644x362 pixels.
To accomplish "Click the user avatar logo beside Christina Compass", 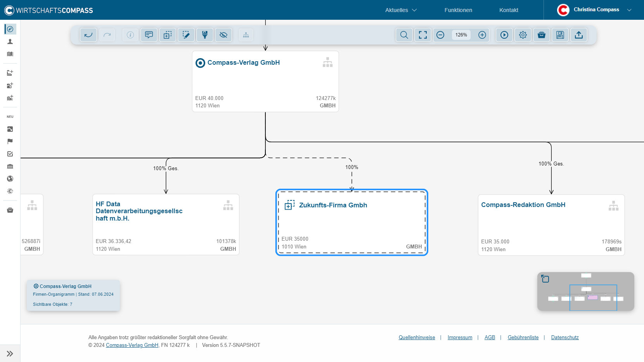I will click(563, 10).
